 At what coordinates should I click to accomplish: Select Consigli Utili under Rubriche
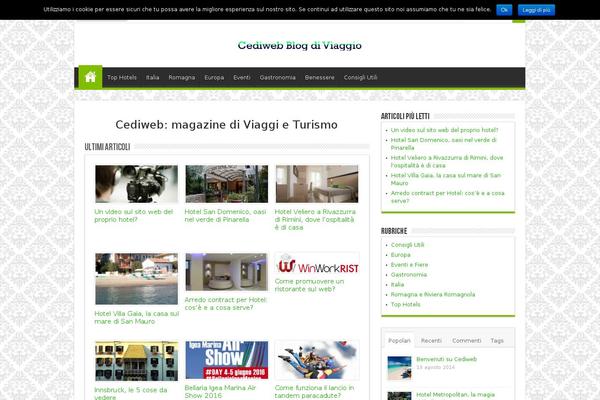pos(408,245)
